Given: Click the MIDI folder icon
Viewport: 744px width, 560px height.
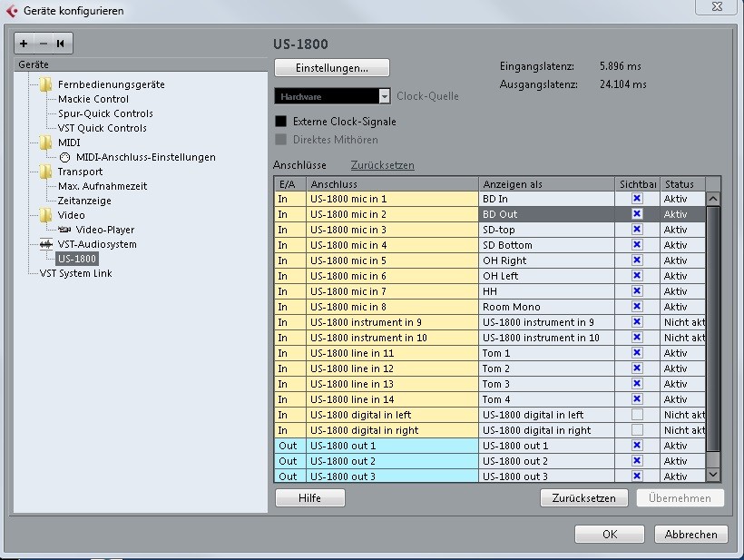Looking at the screenshot, I should (45, 142).
